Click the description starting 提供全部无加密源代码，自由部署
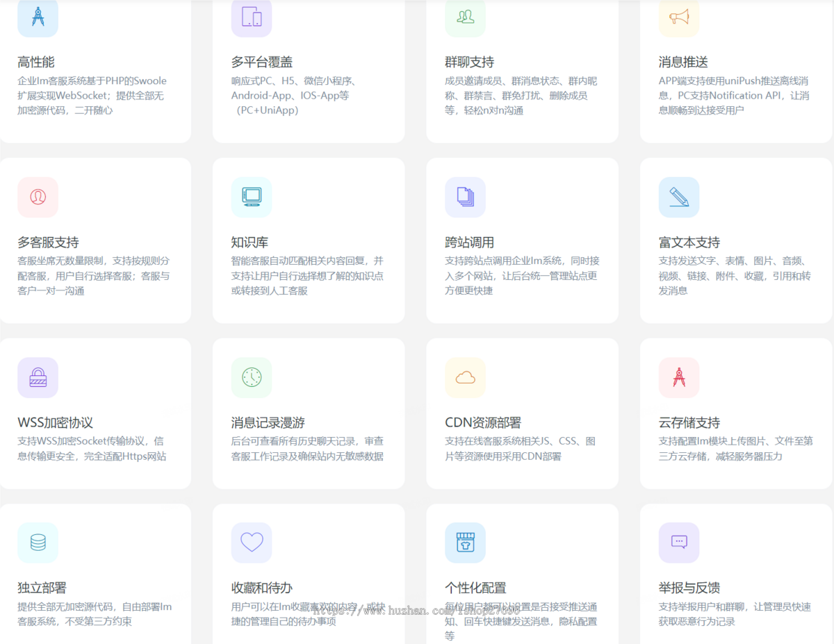Viewport: 834px width, 644px height. tap(95, 614)
